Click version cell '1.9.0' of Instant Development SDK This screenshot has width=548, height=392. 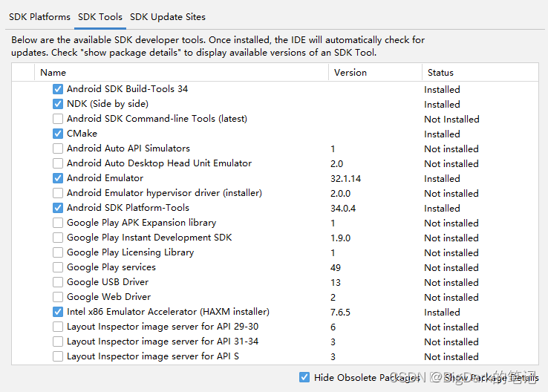tap(340, 238)
